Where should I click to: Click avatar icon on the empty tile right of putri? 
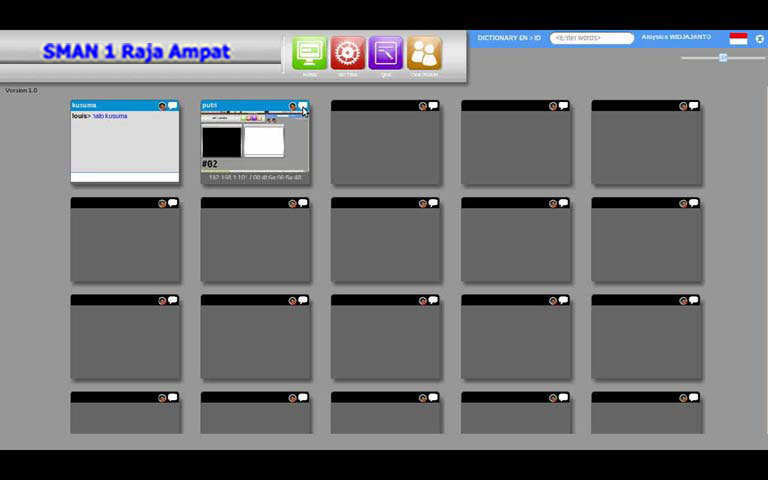pyautogui.click(x=423, y=106)
